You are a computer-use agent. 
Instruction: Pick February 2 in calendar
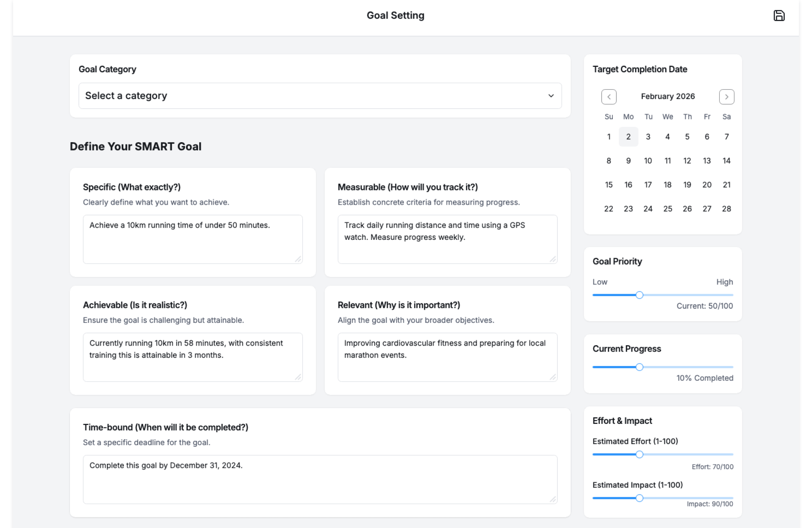(628, 137)
